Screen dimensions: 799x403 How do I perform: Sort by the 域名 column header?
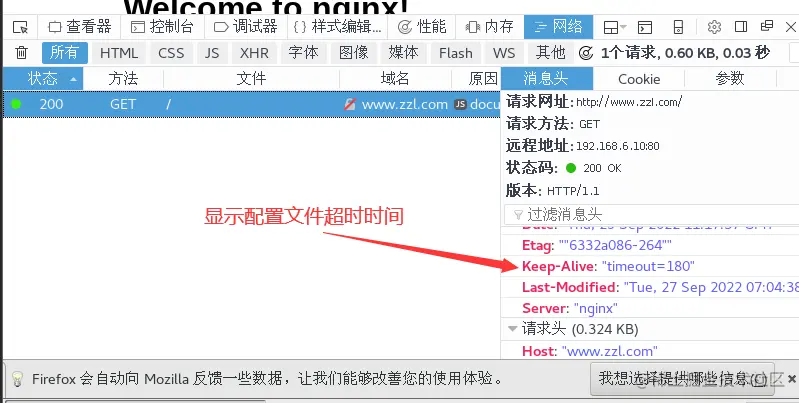click(395, 78)
